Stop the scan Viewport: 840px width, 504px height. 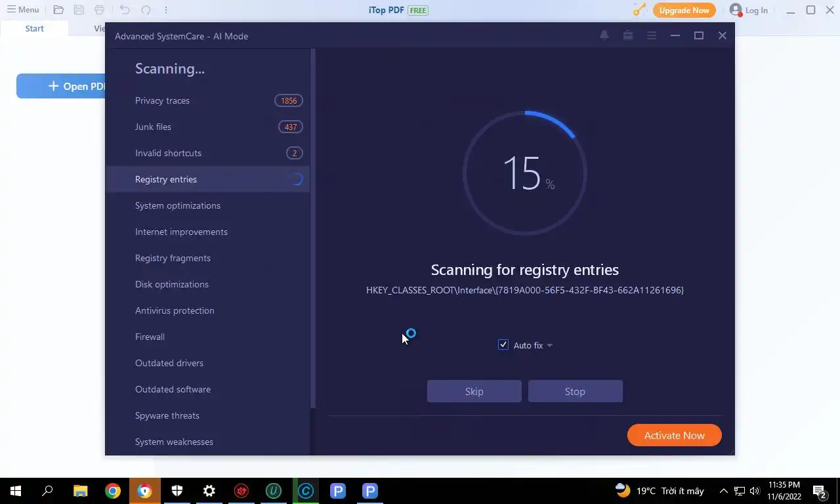click(576, 391)
